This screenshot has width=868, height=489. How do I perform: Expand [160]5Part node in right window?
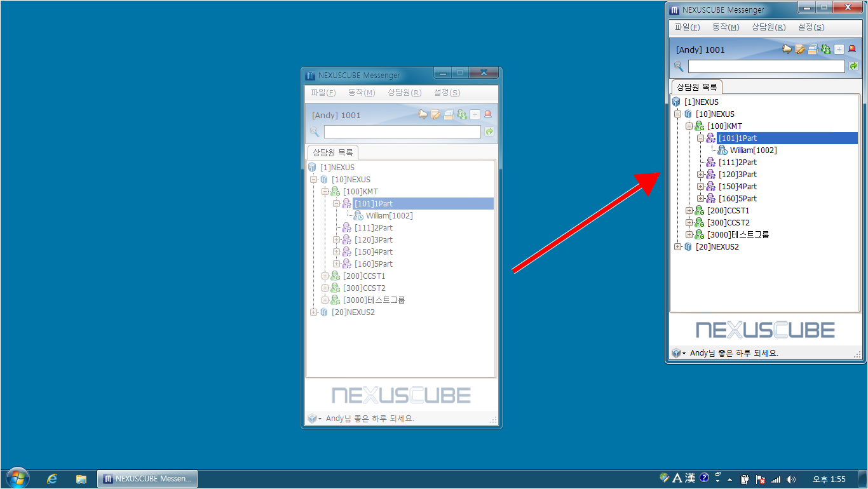700,199
